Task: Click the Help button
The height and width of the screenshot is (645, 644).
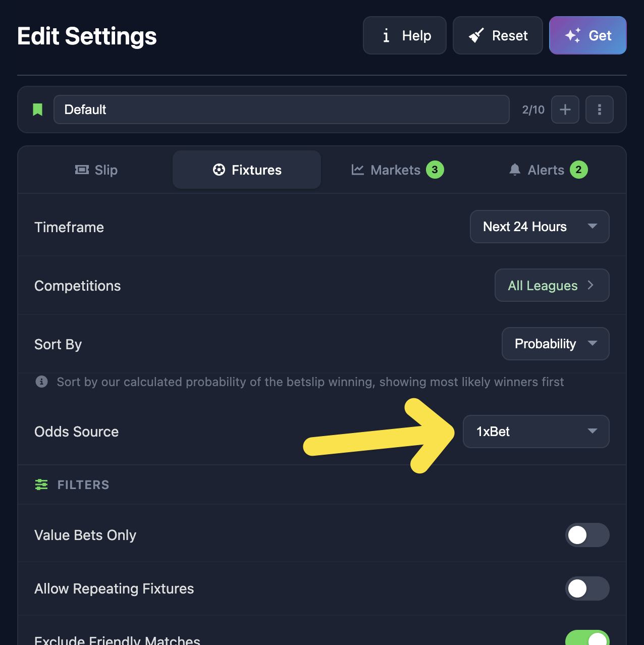Action: [405, 35]
